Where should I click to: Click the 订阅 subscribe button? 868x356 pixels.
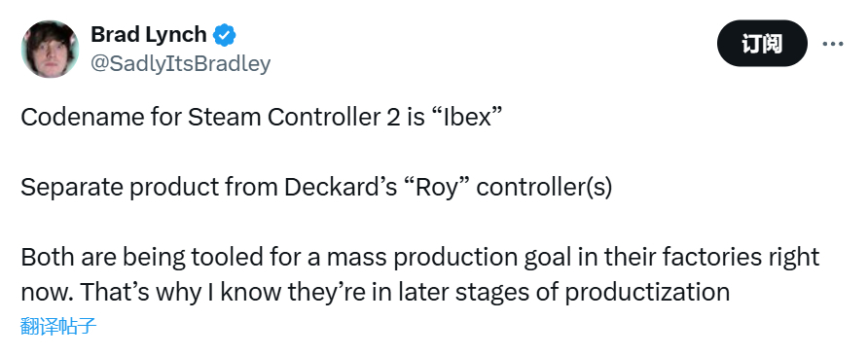tap(762, 43)
